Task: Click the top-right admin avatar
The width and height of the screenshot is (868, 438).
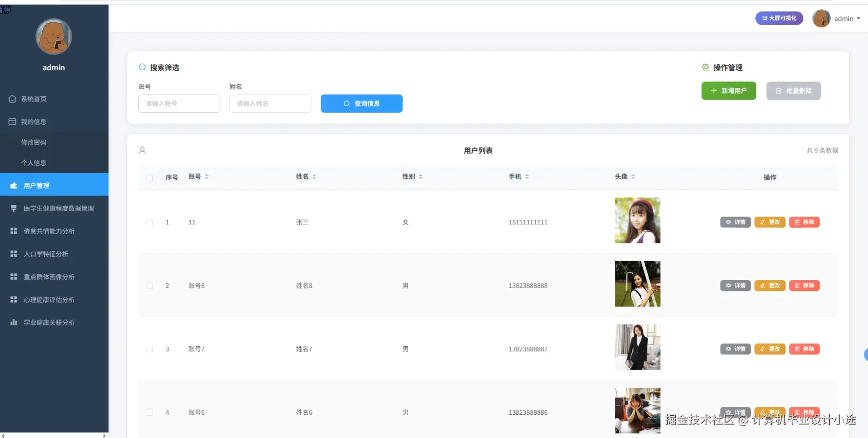Action: 821,18
